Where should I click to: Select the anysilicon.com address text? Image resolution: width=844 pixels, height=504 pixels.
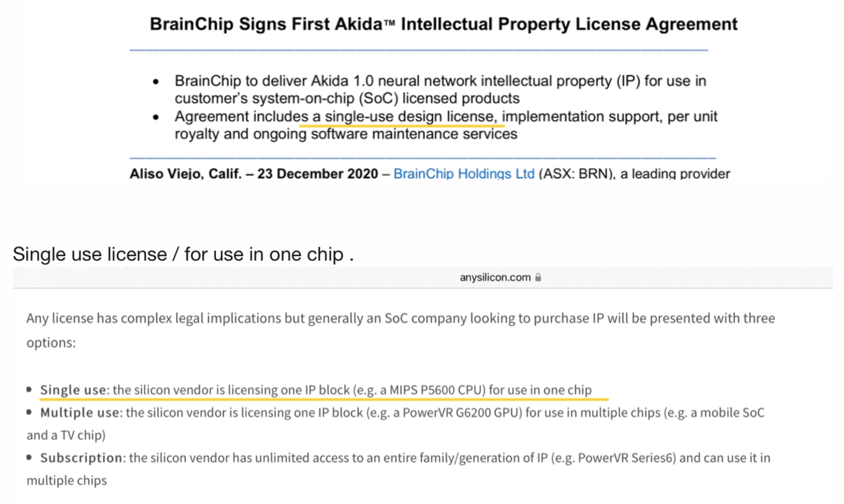(x=495, y=277)
